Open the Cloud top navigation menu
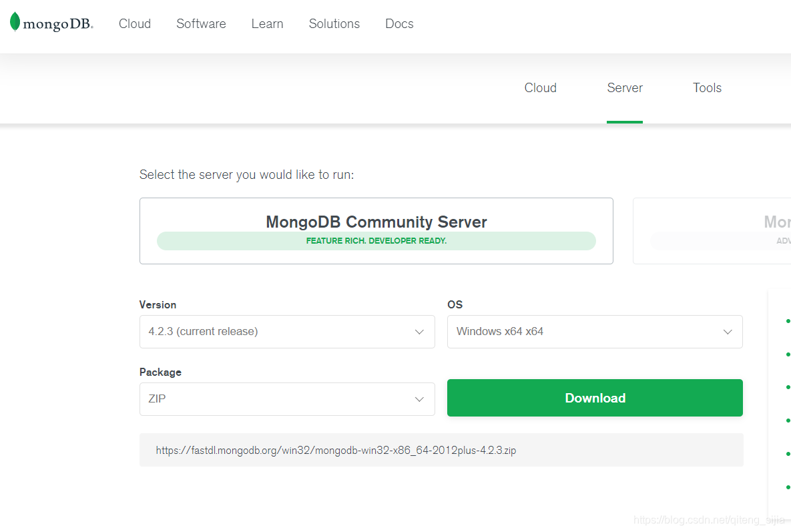 coord(135,24)
